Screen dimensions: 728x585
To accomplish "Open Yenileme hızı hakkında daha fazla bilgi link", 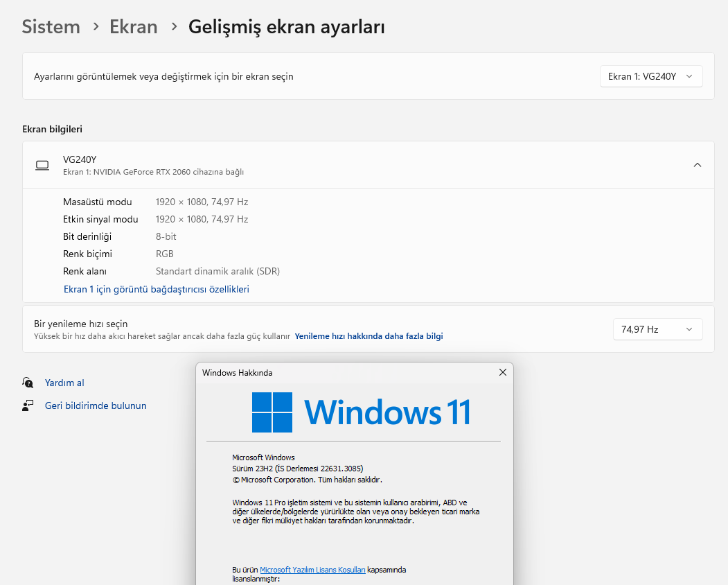I will pos(369,336).
